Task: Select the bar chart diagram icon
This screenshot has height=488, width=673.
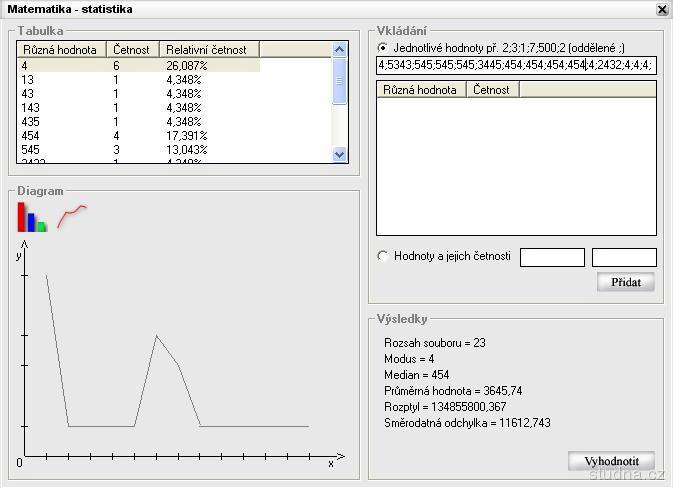Action: point(32,217)
